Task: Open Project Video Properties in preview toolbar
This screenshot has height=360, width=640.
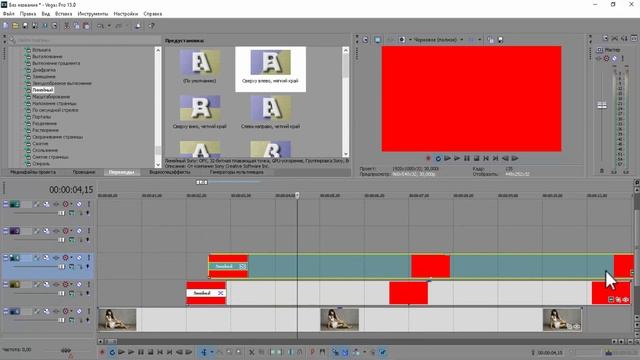Action: pos(365,40)
